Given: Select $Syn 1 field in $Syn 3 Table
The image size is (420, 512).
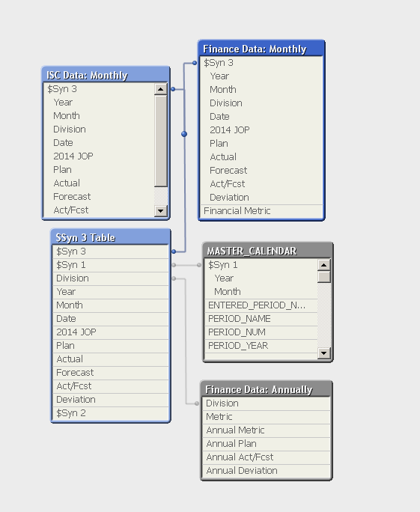Looking at the screenshot, I should pyautogui.click(x=111, y=265).
